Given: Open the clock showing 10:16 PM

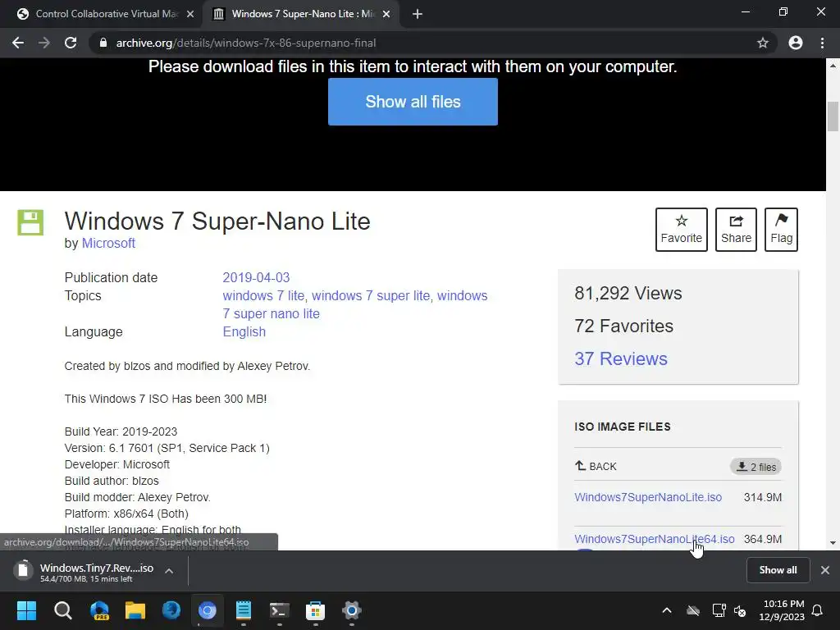Looking at the screenshot, I should pyautogui.click(x=782, y=610).
